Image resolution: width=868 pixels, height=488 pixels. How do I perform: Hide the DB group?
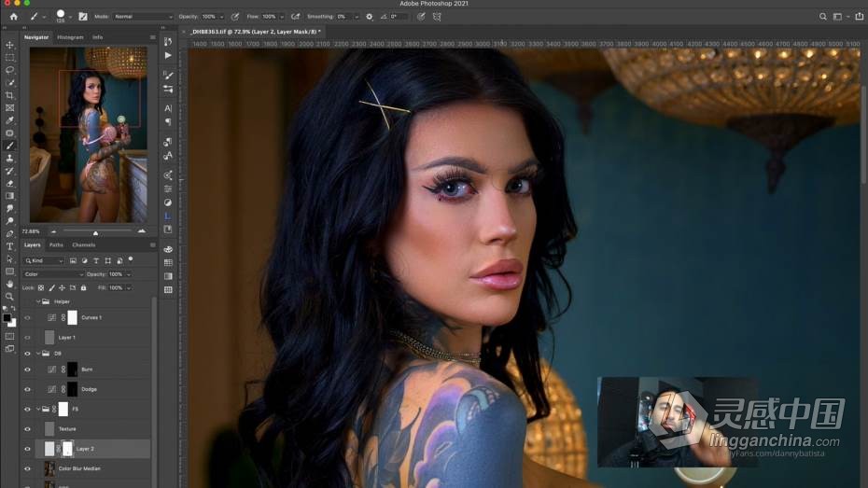pos(28,353)
